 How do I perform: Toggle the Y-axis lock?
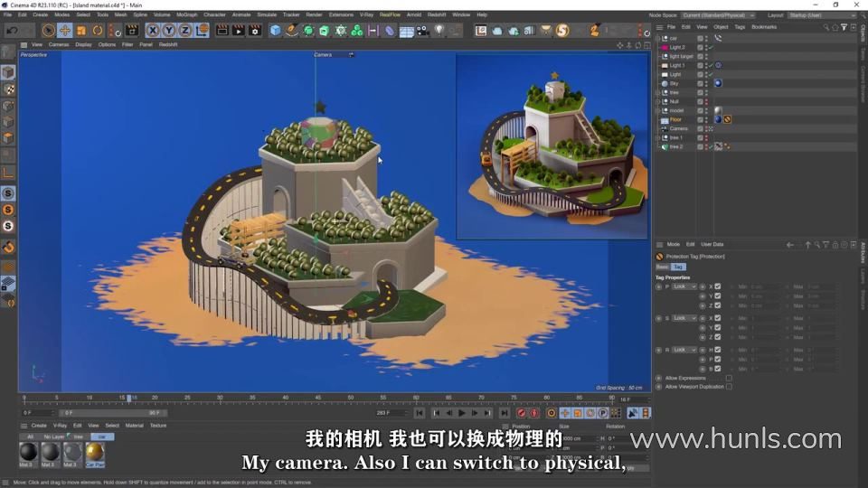(x=169, y=31)
